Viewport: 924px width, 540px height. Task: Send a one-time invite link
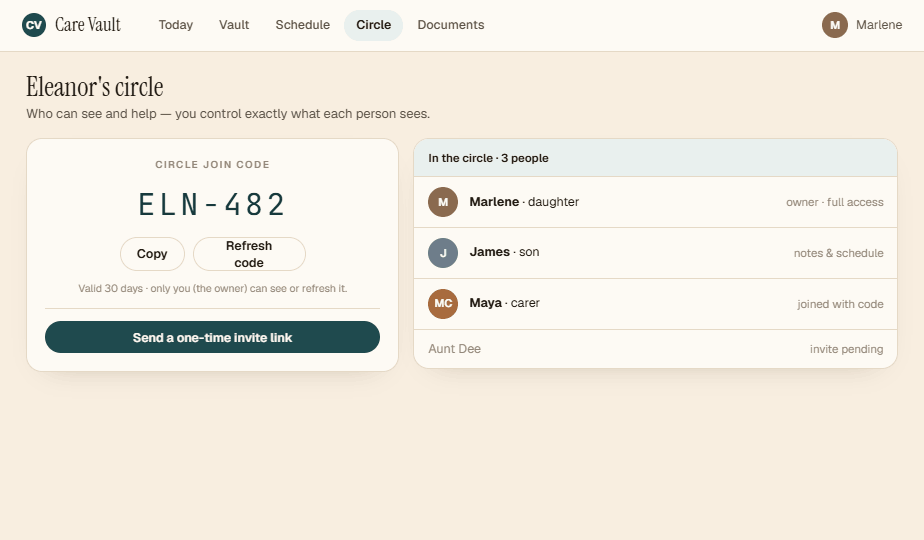coord(212,337)
